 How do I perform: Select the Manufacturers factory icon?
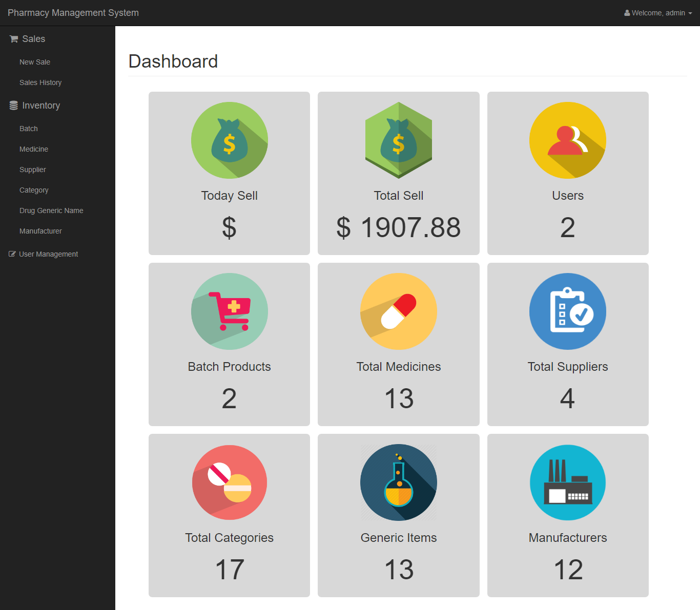(567, 482)
